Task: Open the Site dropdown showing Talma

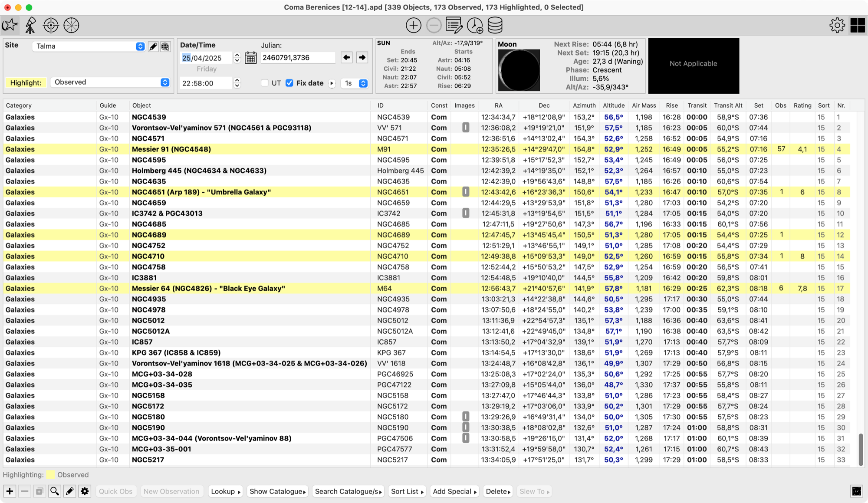Action: [x=89, y=46]
